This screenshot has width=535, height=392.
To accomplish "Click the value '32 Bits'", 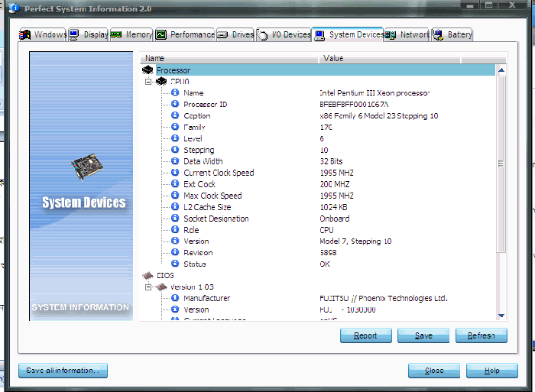I will pos(331,161).
